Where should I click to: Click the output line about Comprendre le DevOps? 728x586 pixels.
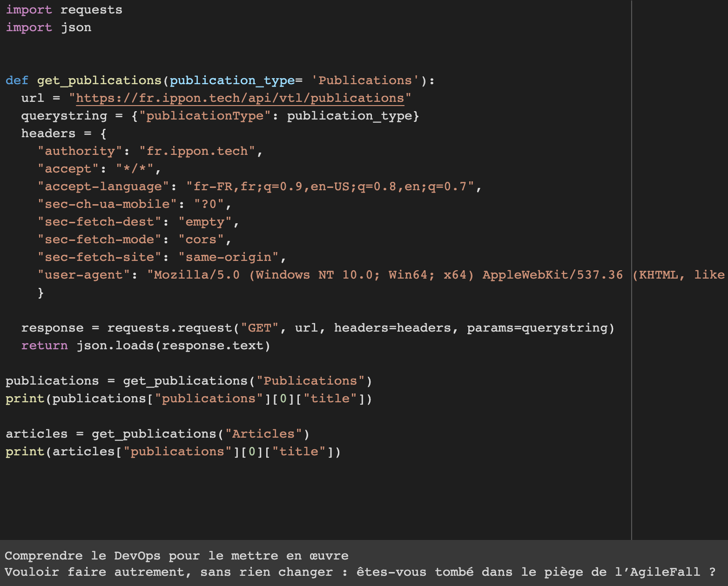(176, 555)
